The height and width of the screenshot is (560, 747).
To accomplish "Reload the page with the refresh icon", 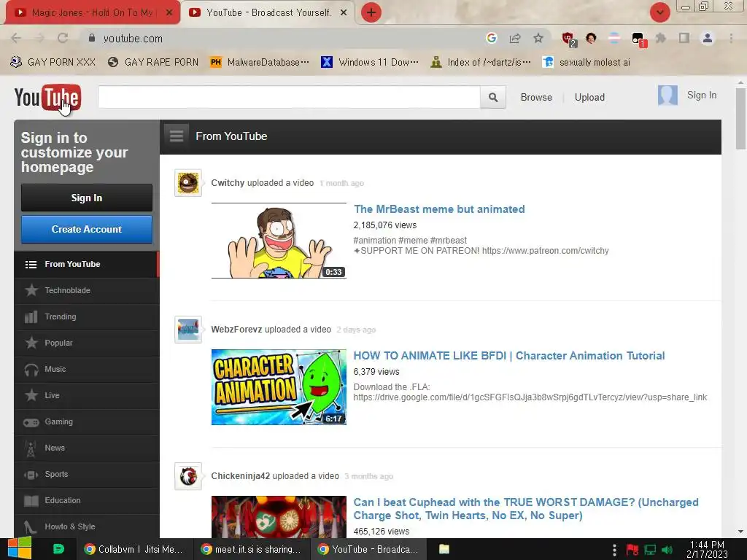I will [63, 38].
